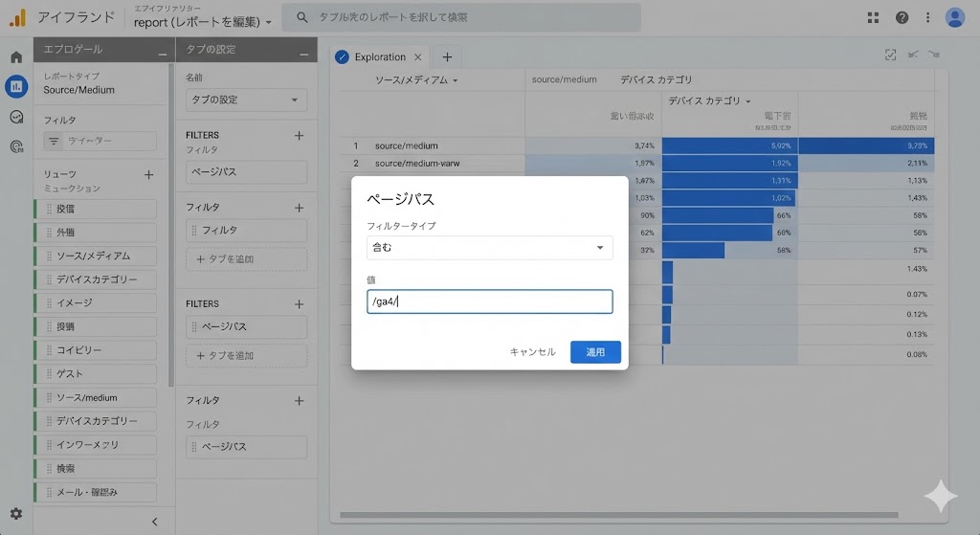The image size is (980, 535).
Task: Click the expand view icon above table
Action: coord(890,55)
